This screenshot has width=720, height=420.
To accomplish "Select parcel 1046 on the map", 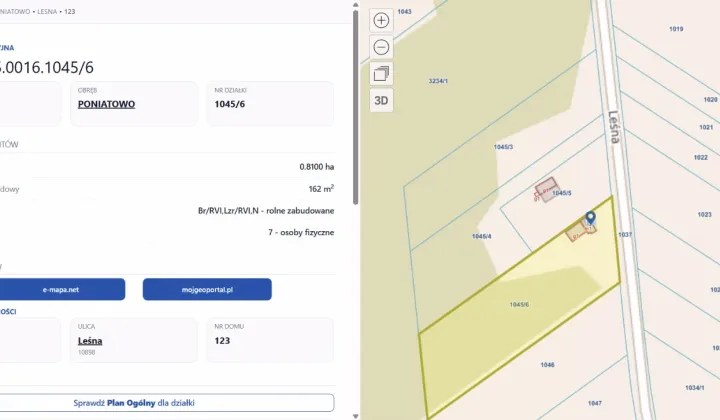I will coord(547,365).
